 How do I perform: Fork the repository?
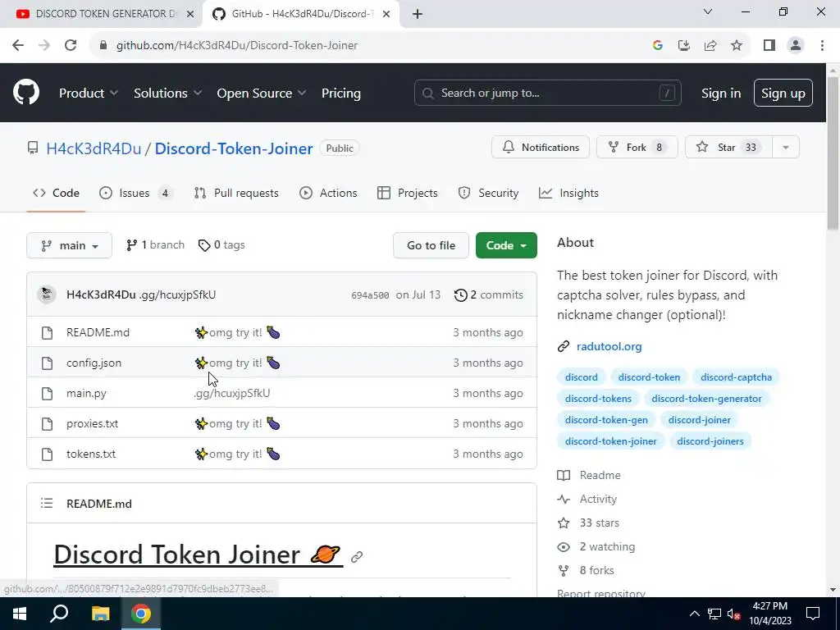tap(637, 148)
